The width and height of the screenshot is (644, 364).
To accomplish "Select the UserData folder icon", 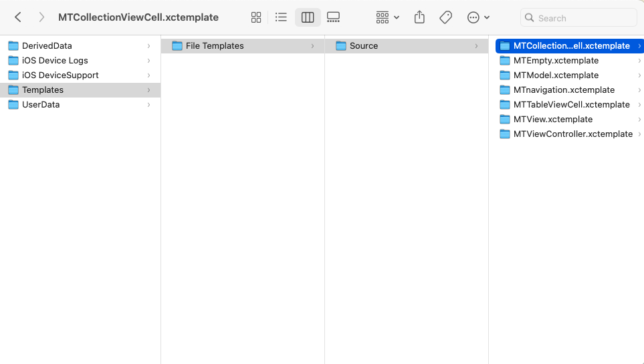I will click(13, 105).
